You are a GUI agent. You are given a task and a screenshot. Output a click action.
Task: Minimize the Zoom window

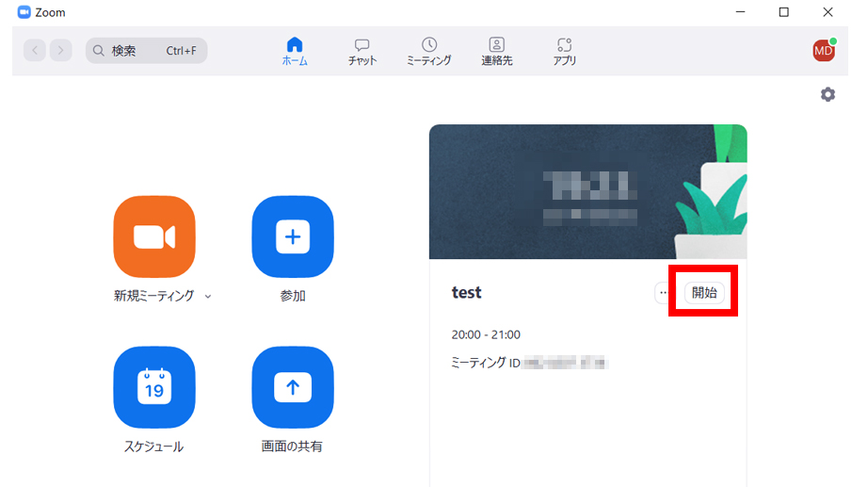[x=740, y=12]
